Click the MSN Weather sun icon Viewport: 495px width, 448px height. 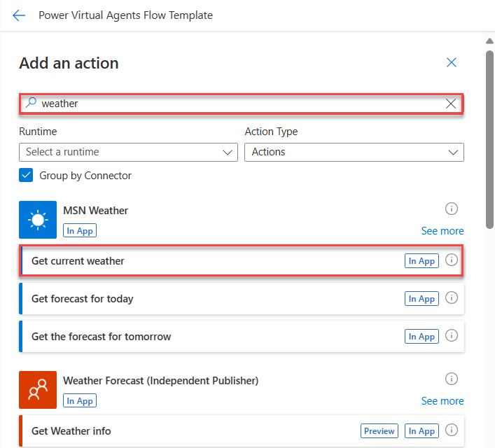tap(38, 220)
